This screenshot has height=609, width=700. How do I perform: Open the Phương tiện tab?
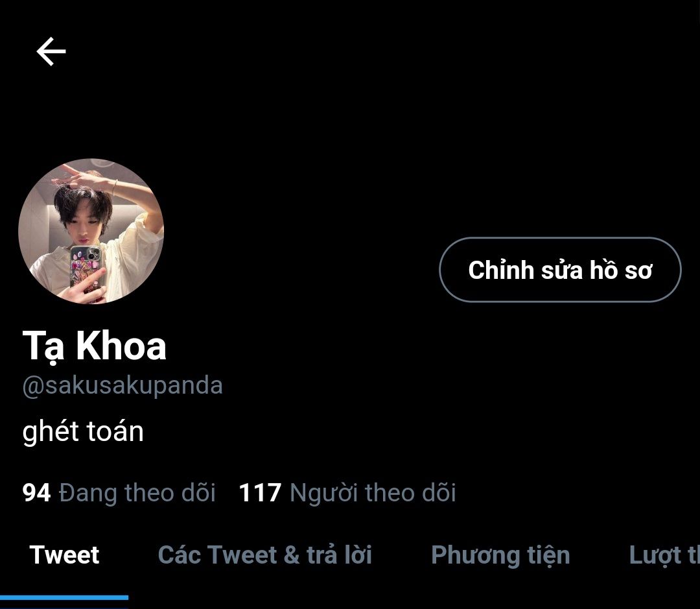(500, 556)
